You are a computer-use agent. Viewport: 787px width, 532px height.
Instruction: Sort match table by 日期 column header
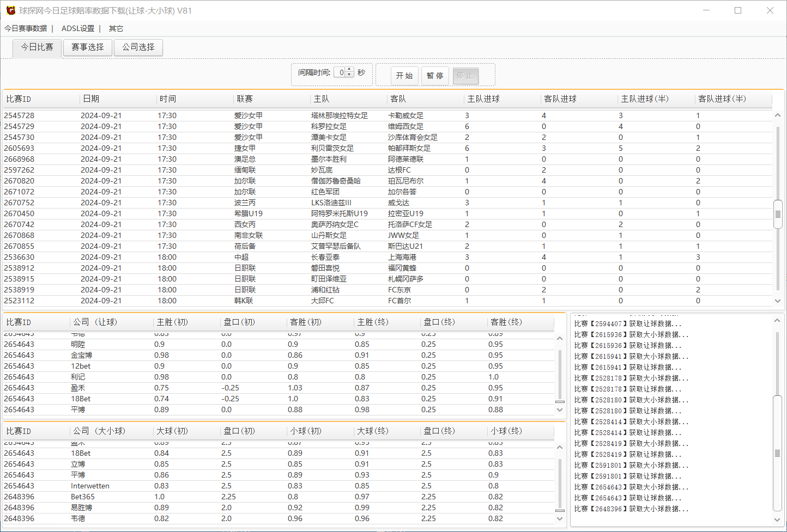[118, 99]
